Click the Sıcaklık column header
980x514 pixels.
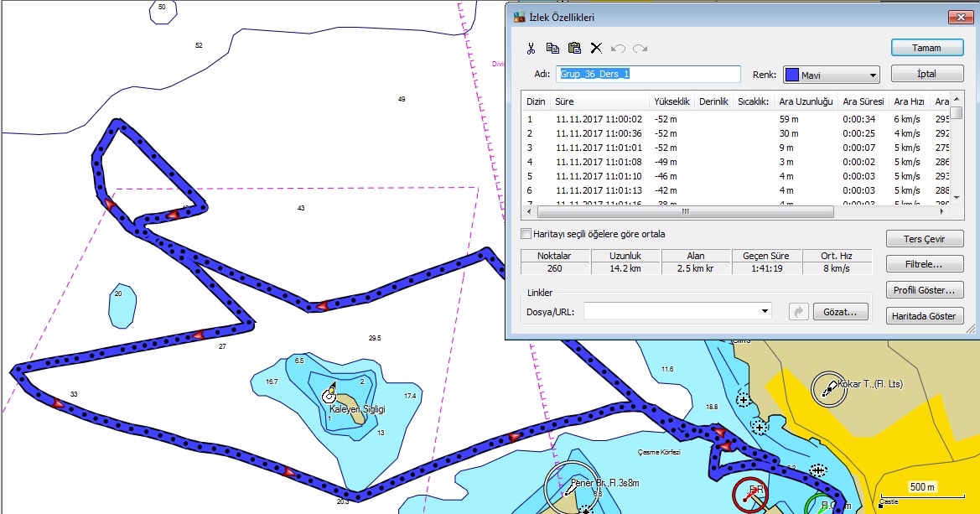753,101
